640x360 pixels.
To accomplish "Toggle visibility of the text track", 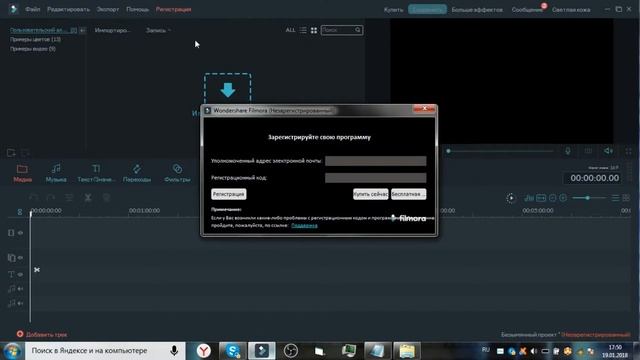I will (20, 274).
